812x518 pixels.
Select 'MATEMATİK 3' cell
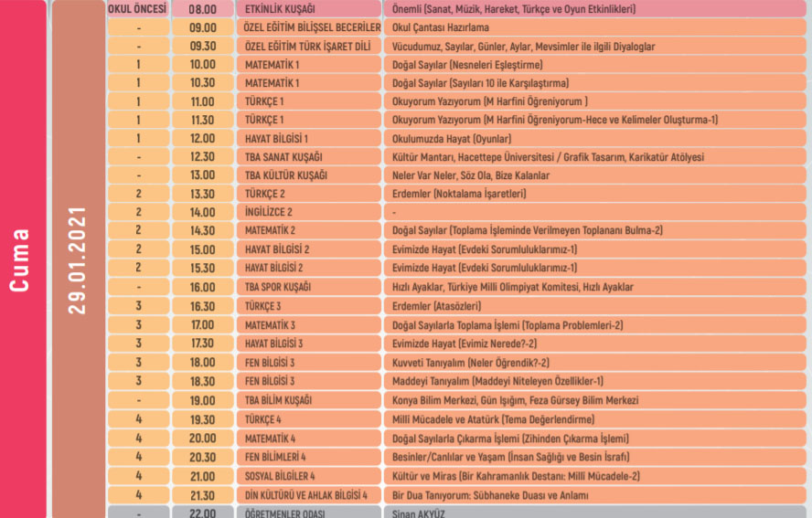[309, 325]
